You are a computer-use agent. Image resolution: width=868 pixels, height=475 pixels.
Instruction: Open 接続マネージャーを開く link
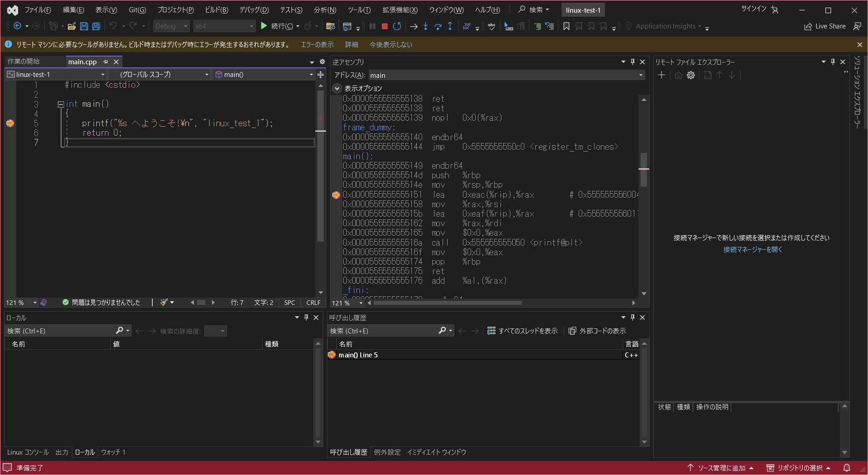tap(752, 249)
